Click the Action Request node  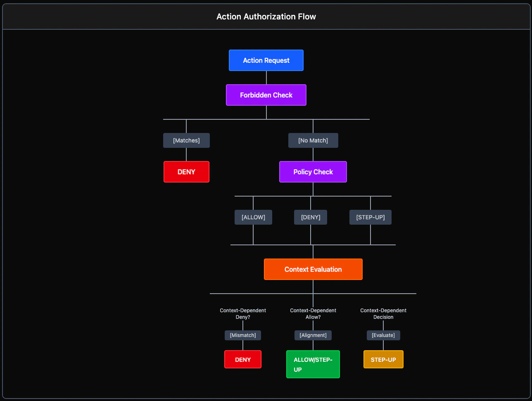(266, 60)
